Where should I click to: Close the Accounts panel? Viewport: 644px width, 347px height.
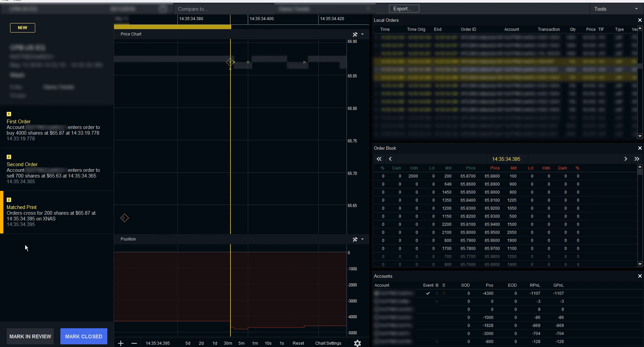click(640, 276)
